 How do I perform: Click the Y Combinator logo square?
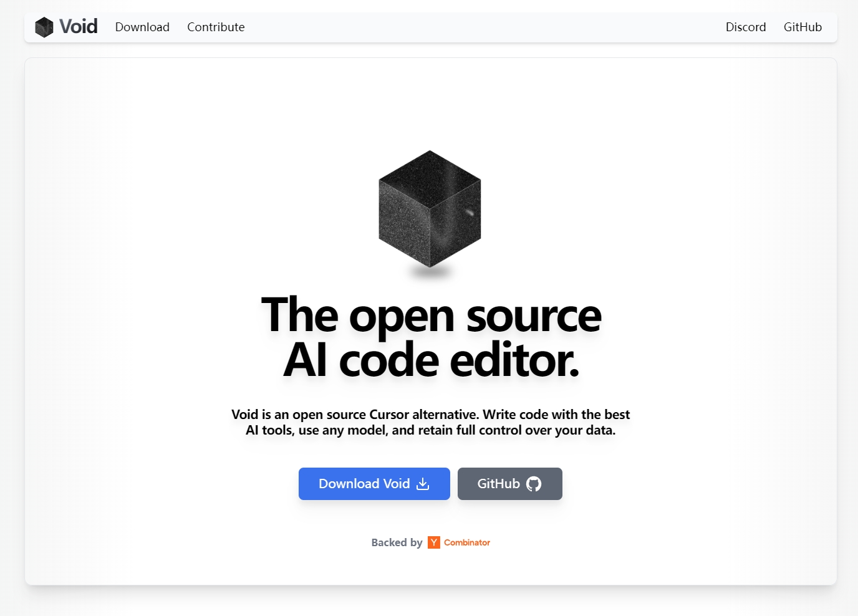point(434,542)
